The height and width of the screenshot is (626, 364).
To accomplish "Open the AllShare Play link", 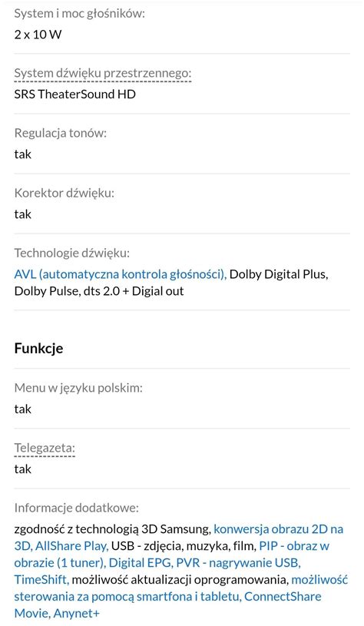I will pyautogui.click(x=72, y=546).
